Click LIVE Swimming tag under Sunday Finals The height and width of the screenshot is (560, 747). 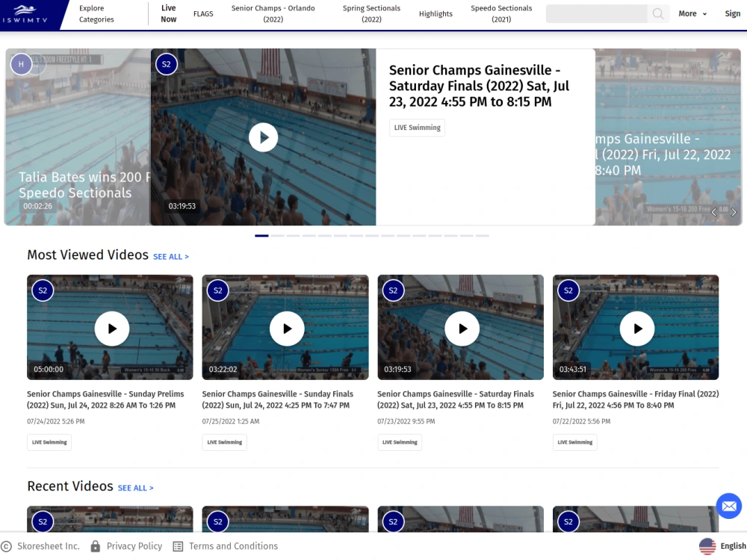click(224, 442)
